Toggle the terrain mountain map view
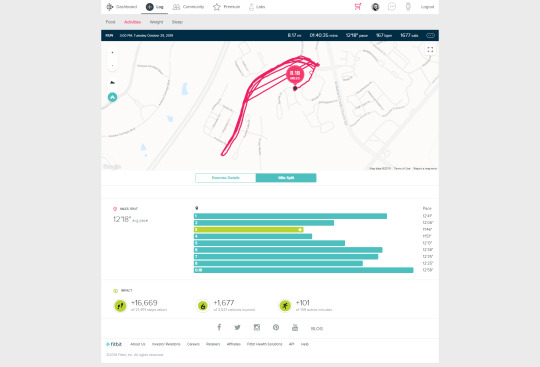 112,82
